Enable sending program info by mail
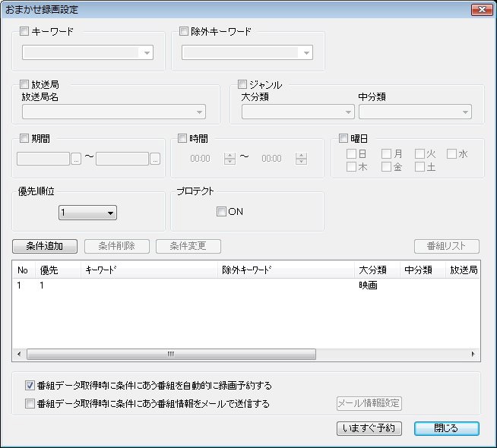The width and height of the screenshot is (497, 448). point(30,404)
